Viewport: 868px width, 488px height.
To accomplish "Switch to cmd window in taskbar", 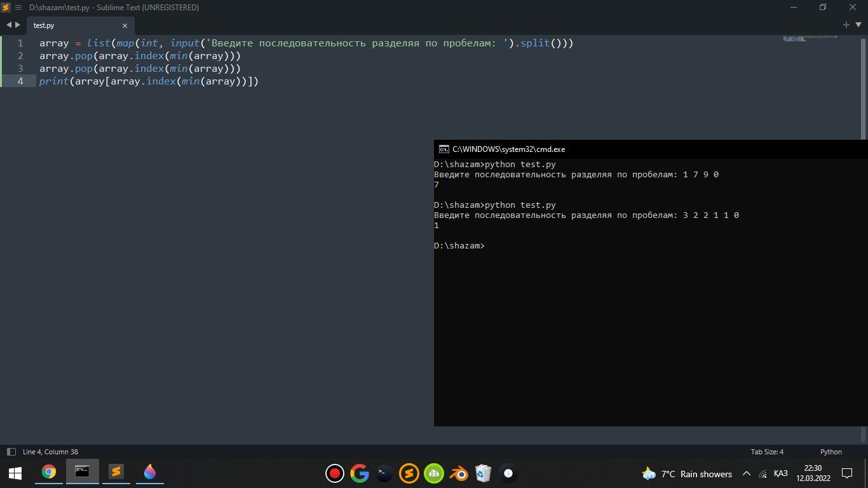I will click(82, 472).
